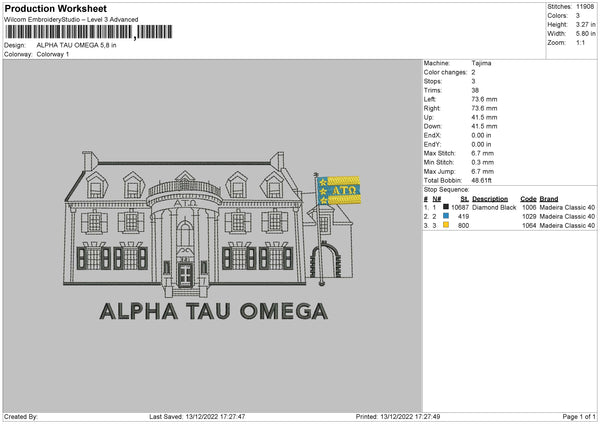
Task: Click the Up value 41.5 mm
Action: (x=484, y=117)
